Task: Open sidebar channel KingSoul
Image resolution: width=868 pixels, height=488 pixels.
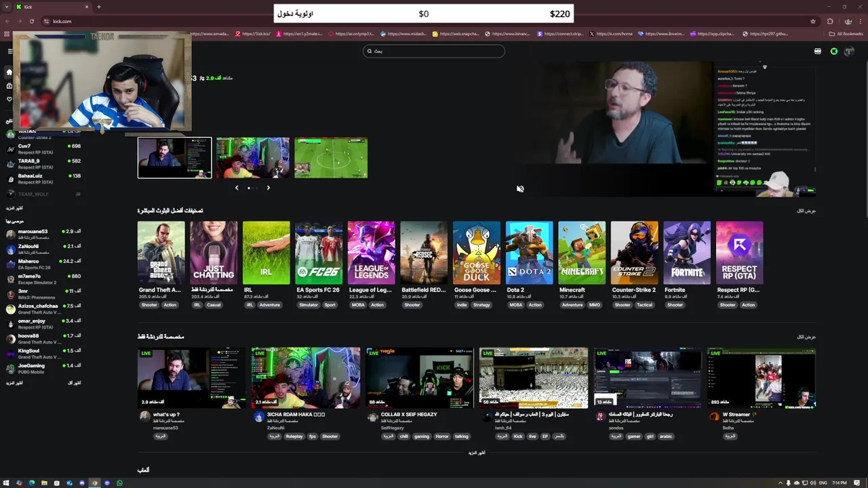Action: pyautogui.click(x=43, y=353)
